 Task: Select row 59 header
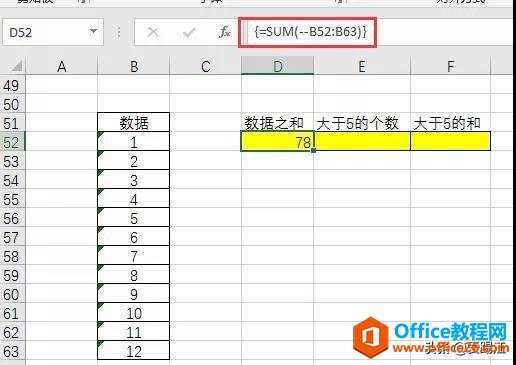click(12, 275)
